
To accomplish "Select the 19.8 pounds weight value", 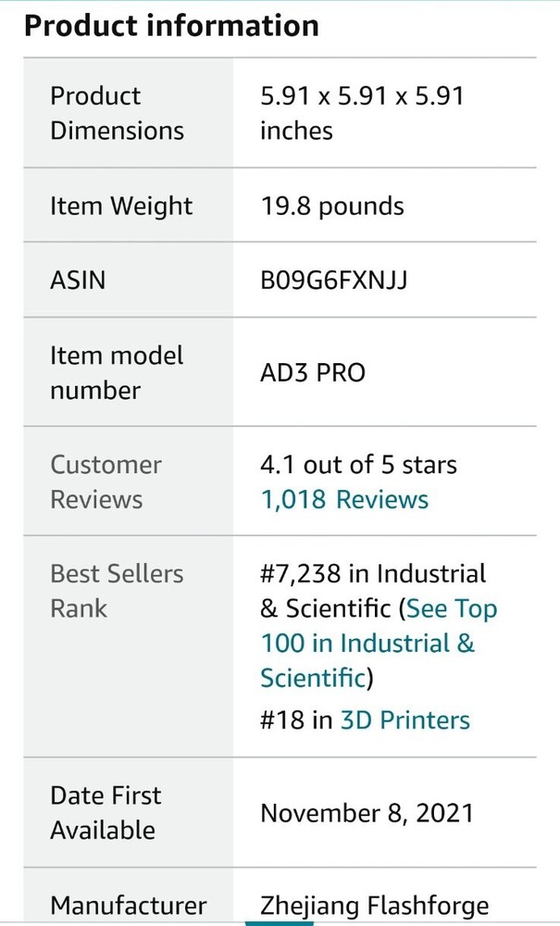I will click(331, 206).
